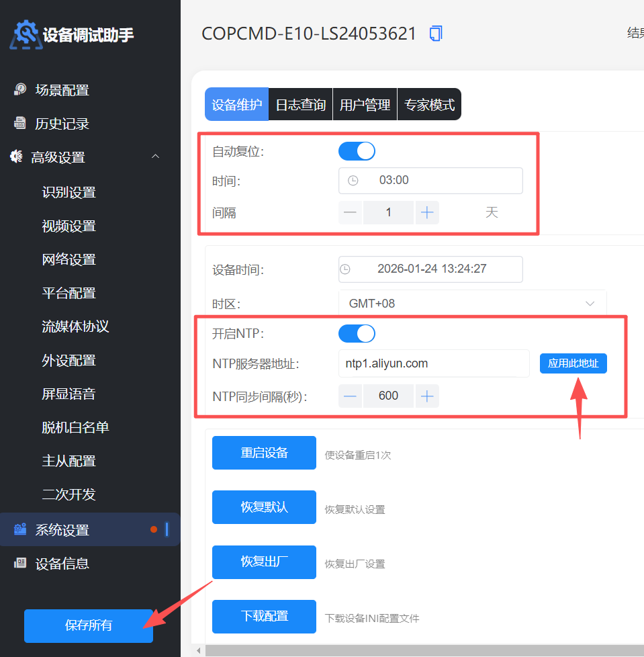The image size is (644, 657).
Task: Open 历史记录 in the sidebar
Action: pos(62,124)
